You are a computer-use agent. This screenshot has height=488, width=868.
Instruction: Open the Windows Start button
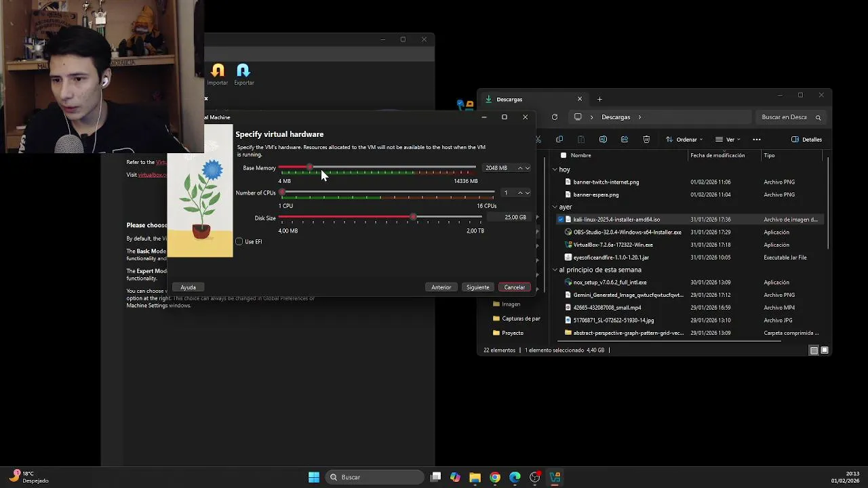point(314,477)
